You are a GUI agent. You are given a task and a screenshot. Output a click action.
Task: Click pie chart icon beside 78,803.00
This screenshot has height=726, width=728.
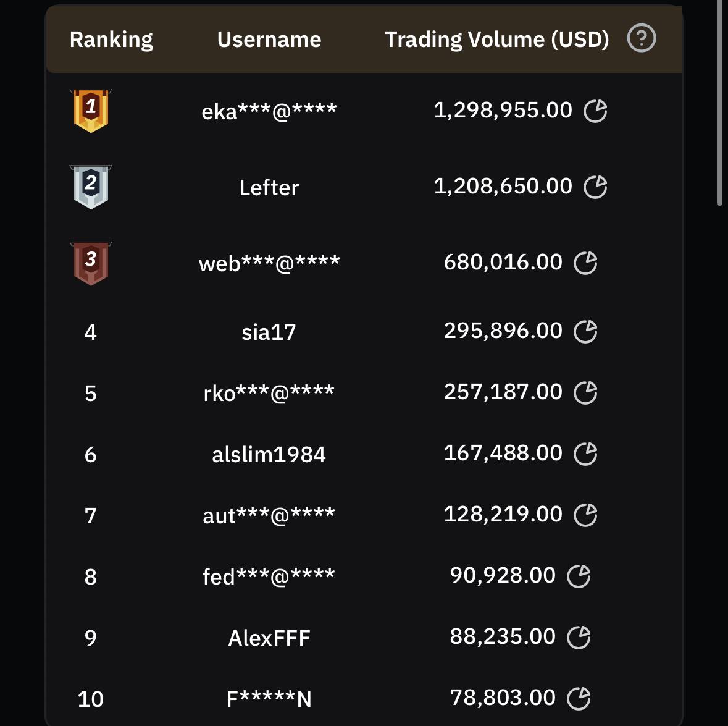tap(579, 699)
